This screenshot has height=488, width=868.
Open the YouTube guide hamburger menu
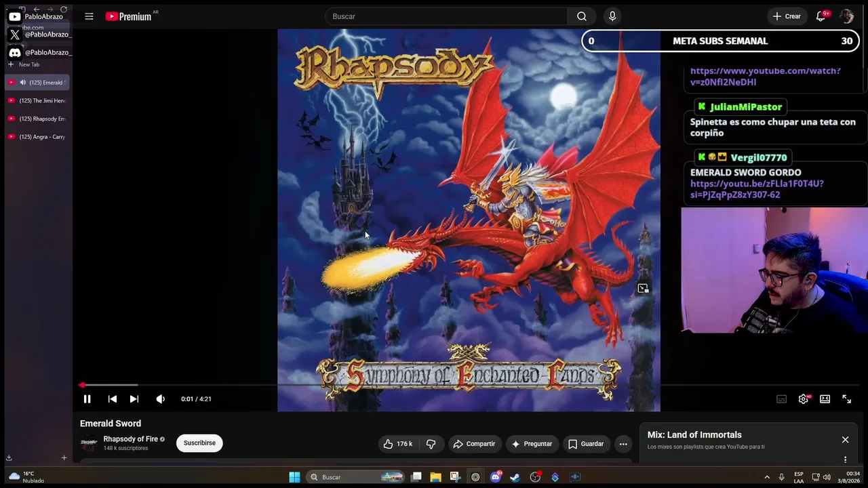(x=89, y=16)
